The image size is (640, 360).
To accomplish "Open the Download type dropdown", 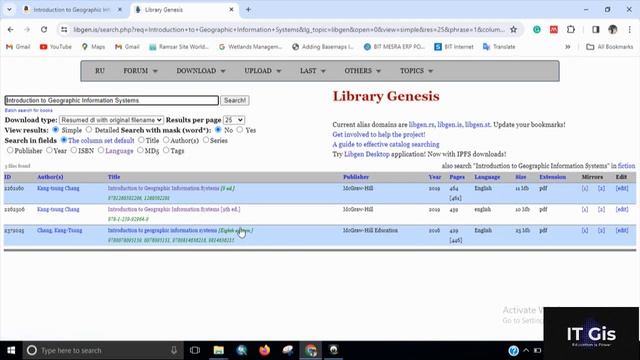I will pyautogui.click(x=111, y=120).
